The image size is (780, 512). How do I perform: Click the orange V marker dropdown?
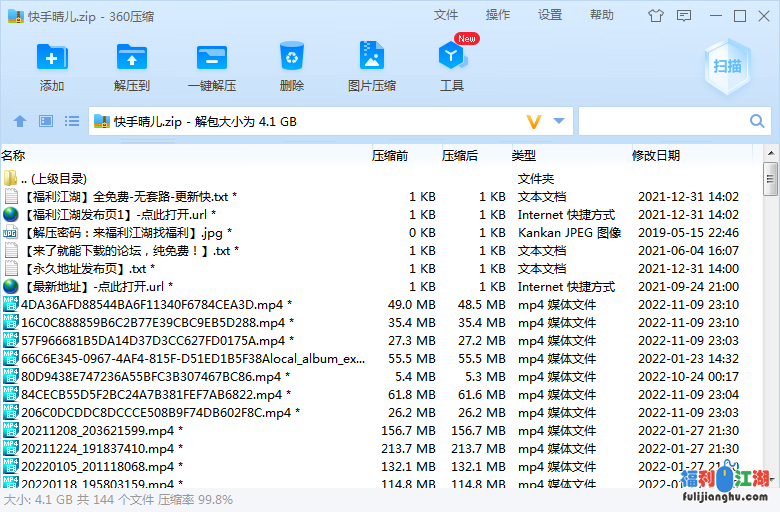[534, 122]
